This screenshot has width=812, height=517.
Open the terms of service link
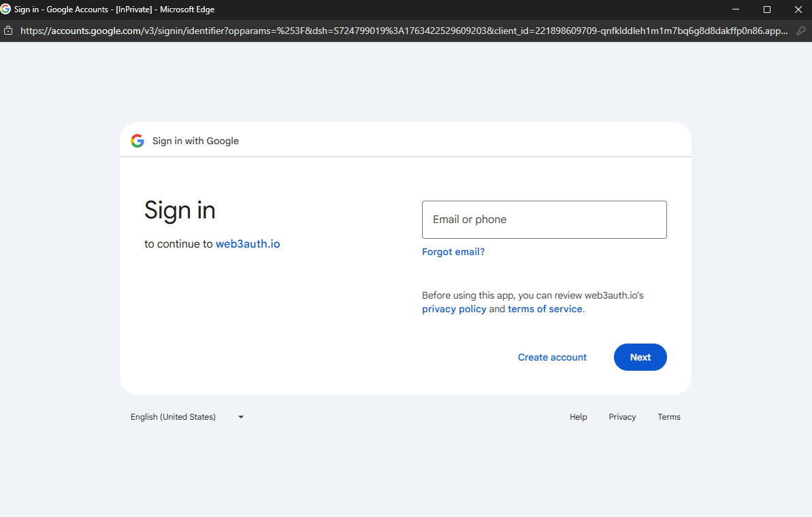545,309
